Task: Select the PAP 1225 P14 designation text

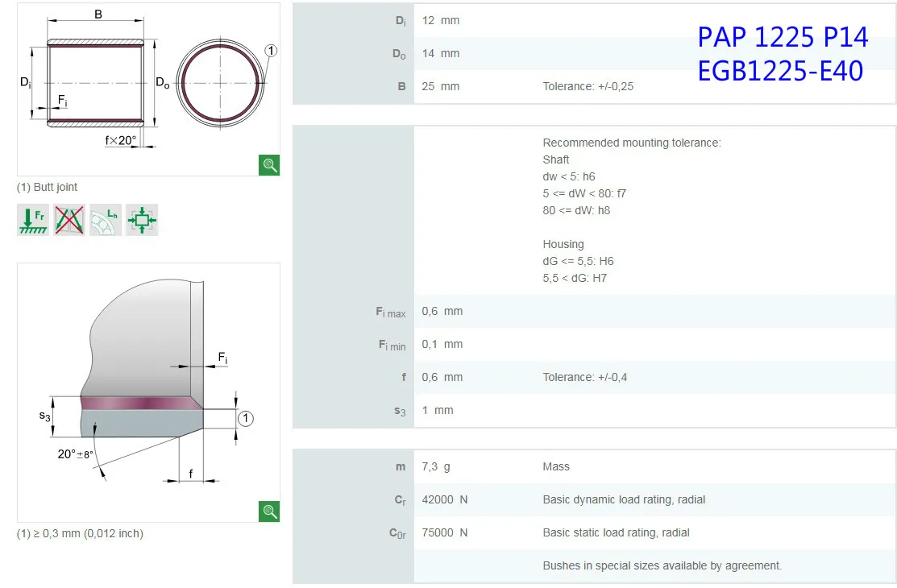Action: tap(783, 37)
